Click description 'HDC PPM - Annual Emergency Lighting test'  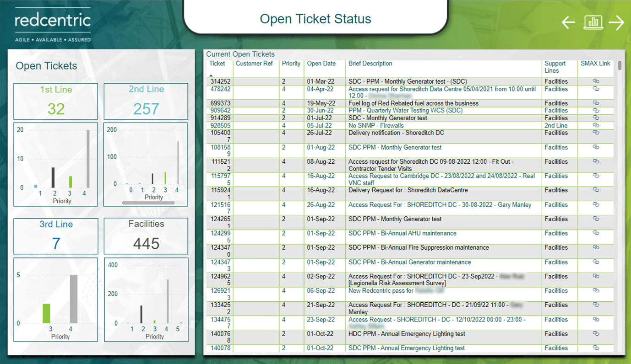(x=407, y=334)
